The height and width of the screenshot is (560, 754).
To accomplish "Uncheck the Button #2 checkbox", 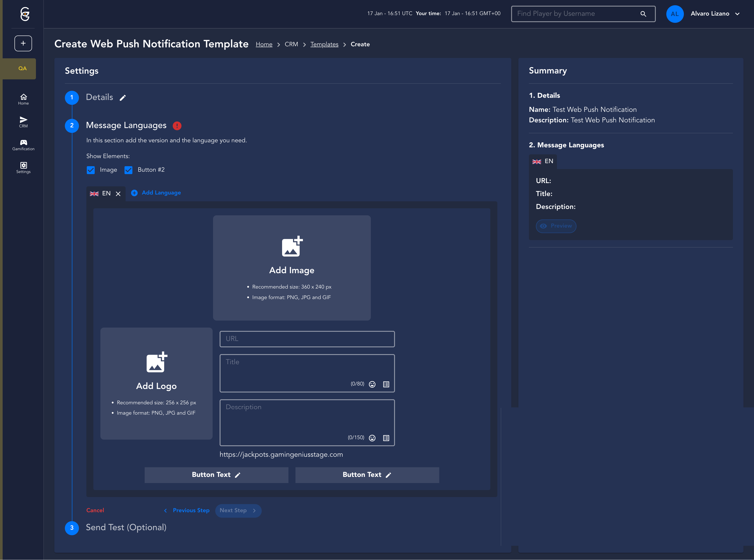I will (128, 170).
